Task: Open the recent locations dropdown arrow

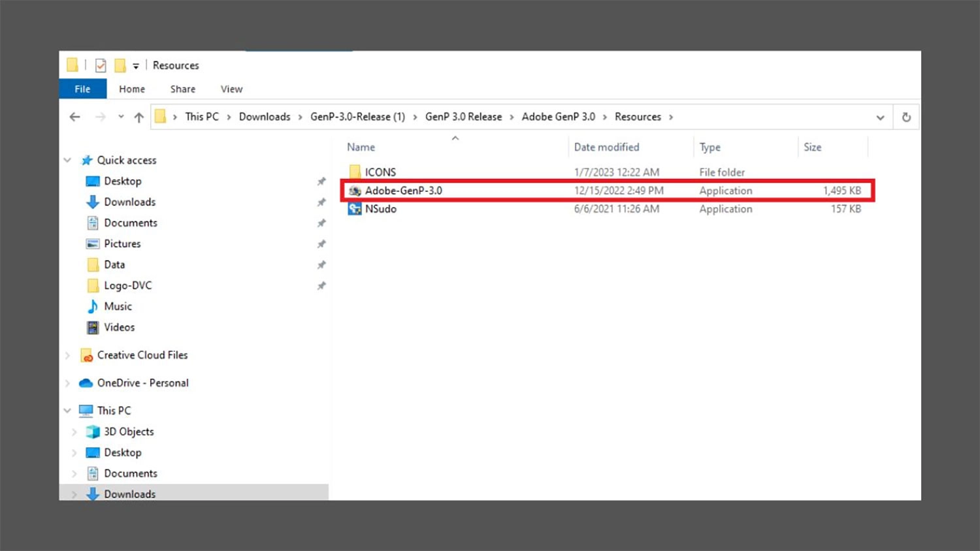Action: [x=121, y=117]
